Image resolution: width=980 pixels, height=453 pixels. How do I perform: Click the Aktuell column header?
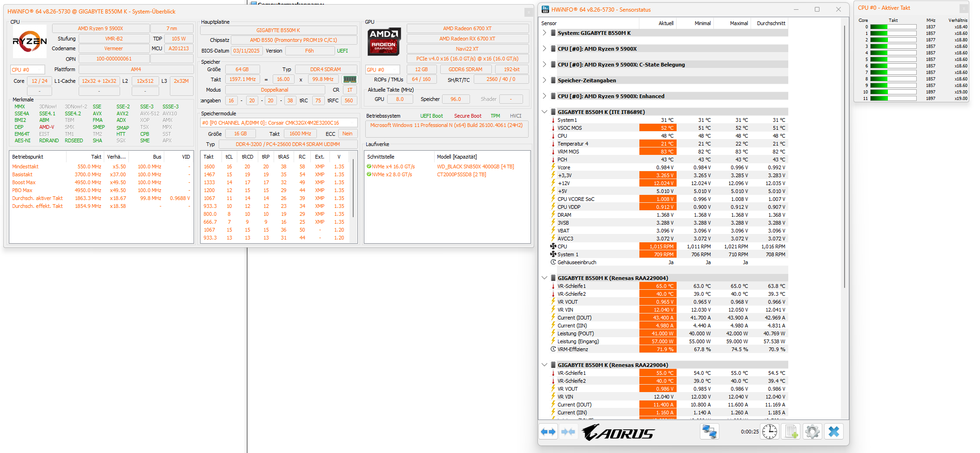point(657,23)
